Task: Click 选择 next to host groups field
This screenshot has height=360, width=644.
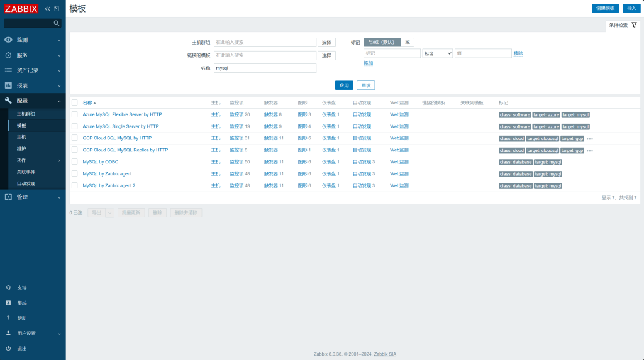Action: point(326,43)
